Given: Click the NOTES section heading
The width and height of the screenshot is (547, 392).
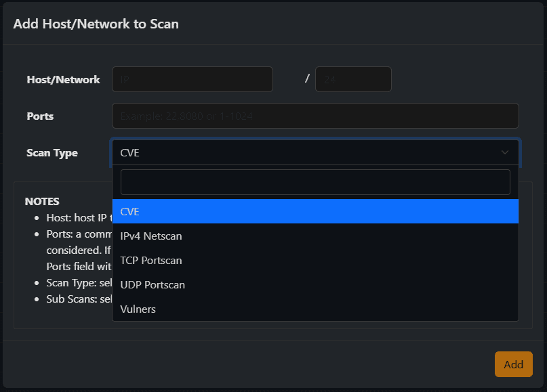Looking at the screenshot, I should [42, 201].
